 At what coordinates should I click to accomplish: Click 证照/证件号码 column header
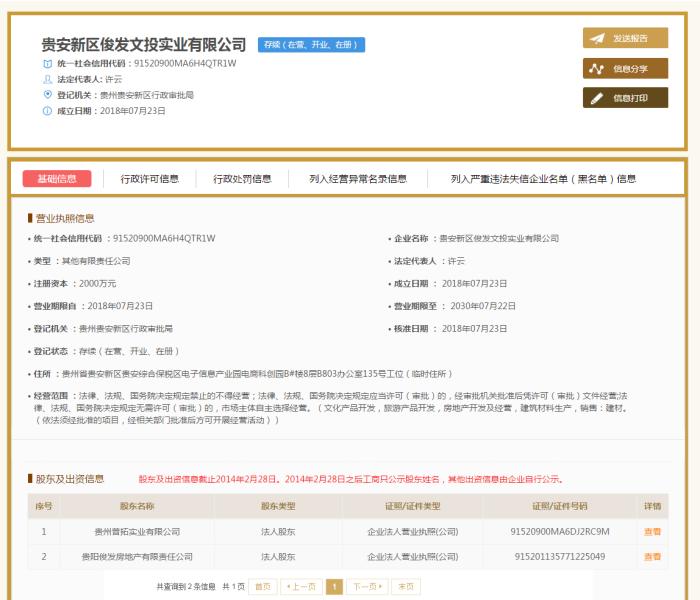point(560,506)
